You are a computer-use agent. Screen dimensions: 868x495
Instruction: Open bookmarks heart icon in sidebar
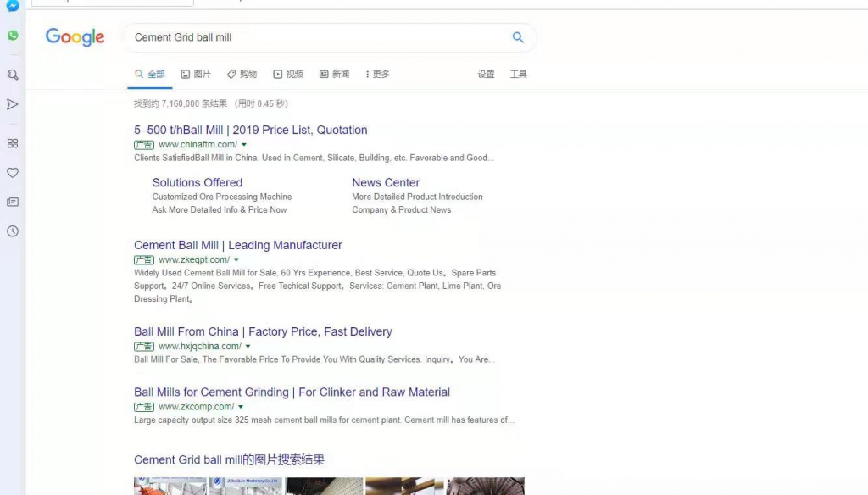point(13,173)
